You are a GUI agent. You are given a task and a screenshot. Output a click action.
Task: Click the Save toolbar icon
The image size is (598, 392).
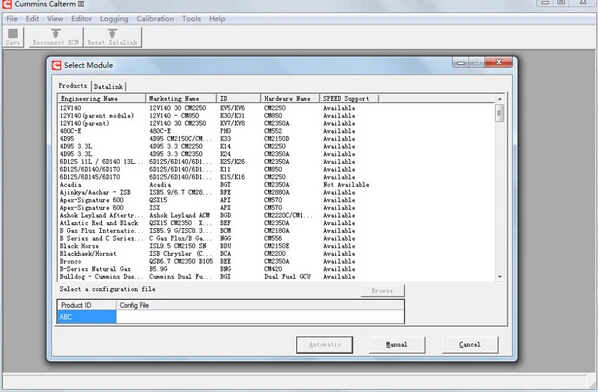[13, 37]
